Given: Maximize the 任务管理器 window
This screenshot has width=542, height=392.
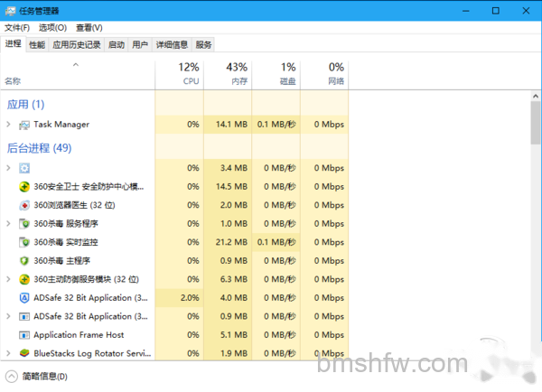Looking at the screenshot, I should pos(496,11).
